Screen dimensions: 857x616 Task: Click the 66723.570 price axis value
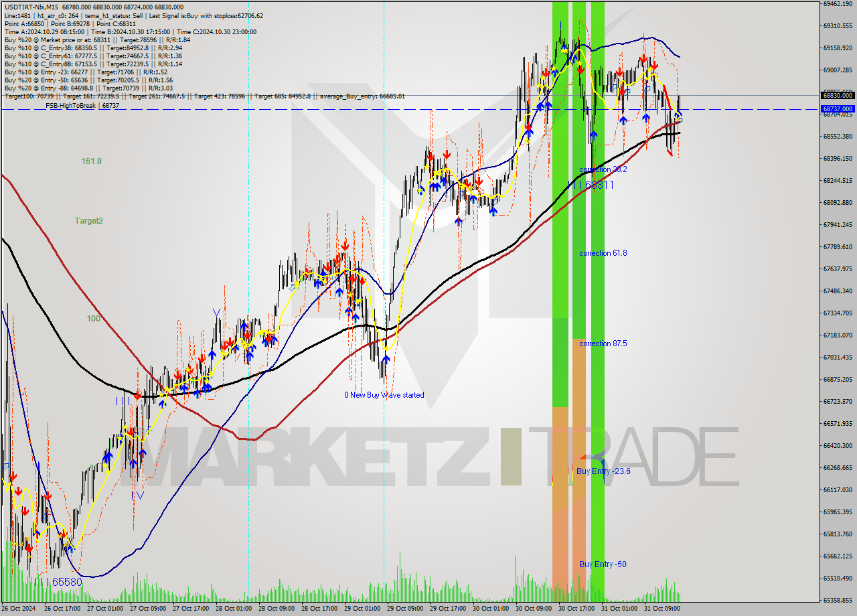tap(838, 401)
